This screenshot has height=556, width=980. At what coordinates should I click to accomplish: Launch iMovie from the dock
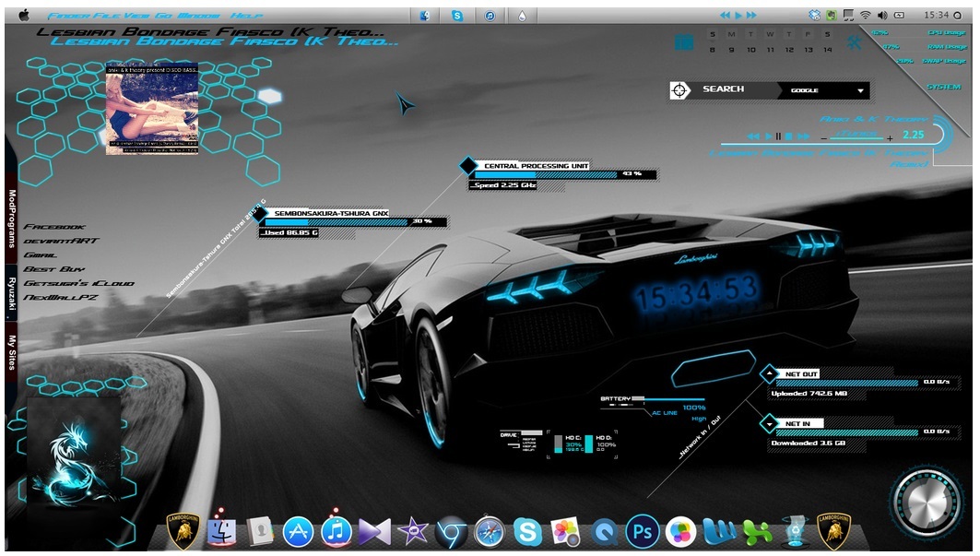[x=413, y=532]
